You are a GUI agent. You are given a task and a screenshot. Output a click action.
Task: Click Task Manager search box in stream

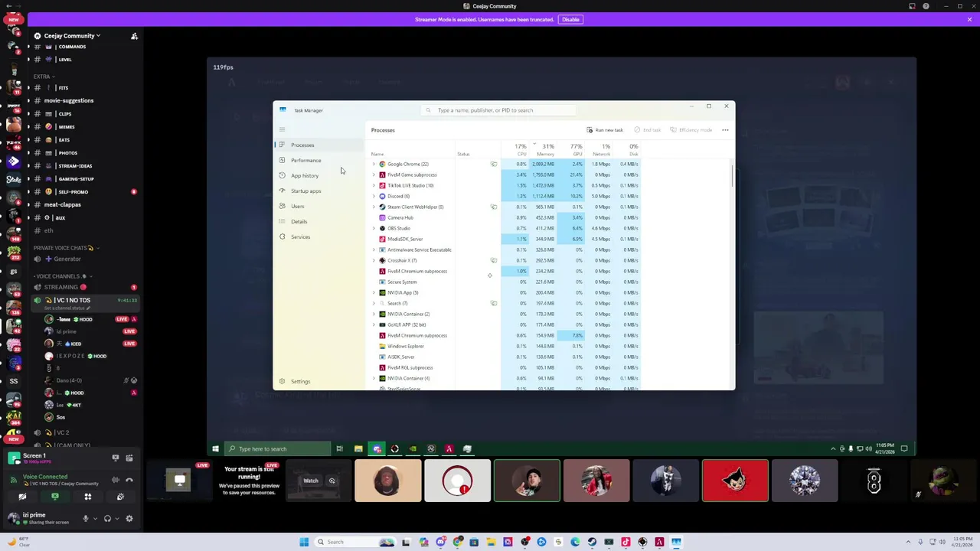tap(498, 110)
